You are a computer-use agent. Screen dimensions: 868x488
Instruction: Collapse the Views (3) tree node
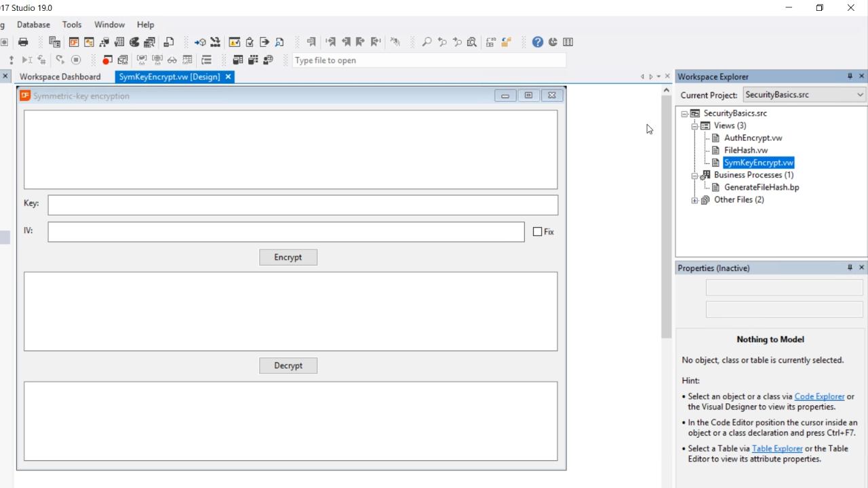694,126
